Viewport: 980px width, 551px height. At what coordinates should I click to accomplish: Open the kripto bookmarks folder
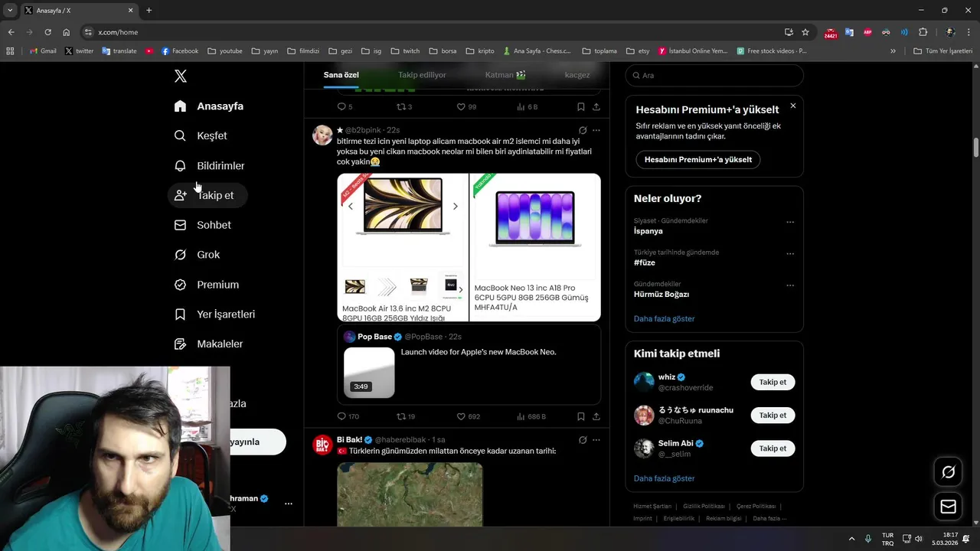coord(479,51)
